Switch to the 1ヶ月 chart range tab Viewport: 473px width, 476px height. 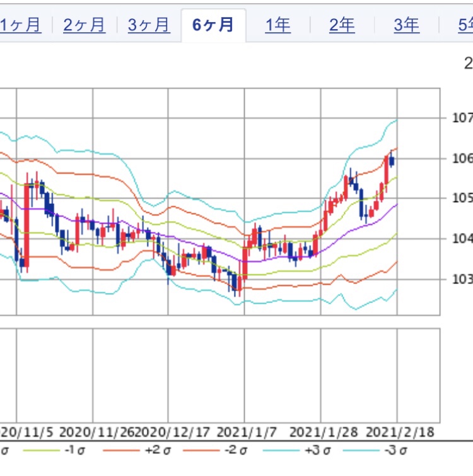[x=21, y=25]
